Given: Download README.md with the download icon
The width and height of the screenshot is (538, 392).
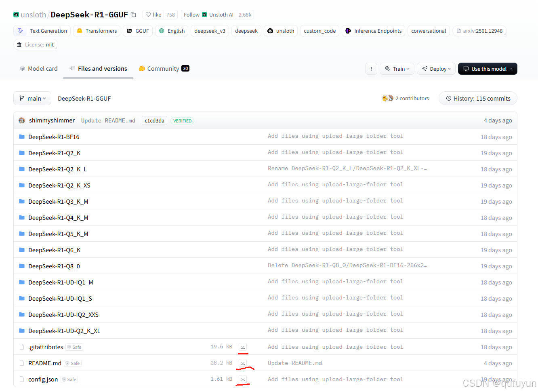Looking at the screenshot, I should coord(243,363).
